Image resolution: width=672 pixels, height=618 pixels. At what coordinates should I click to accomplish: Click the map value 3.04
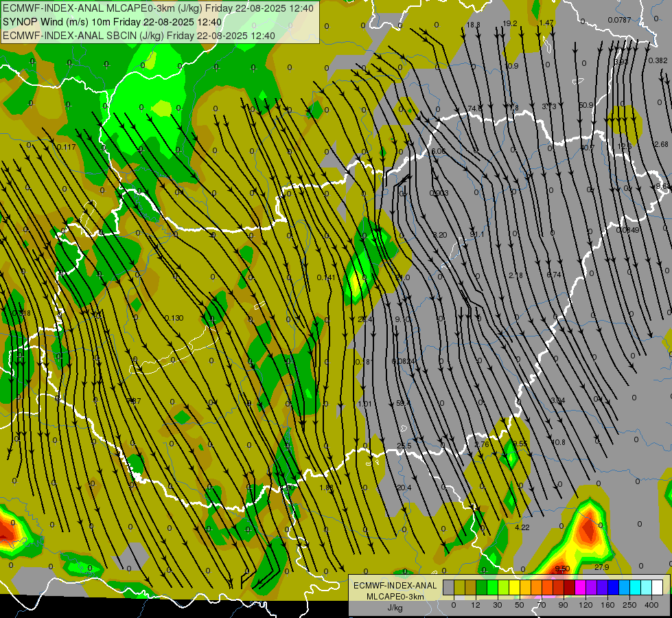pos(557,400)
